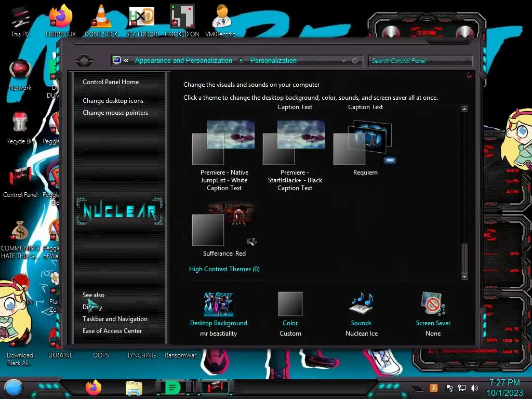The height and width of the screenshot is (399, 532).
Task: Select the Sufferance: Red theme
Action: click(x=224, y=229)
